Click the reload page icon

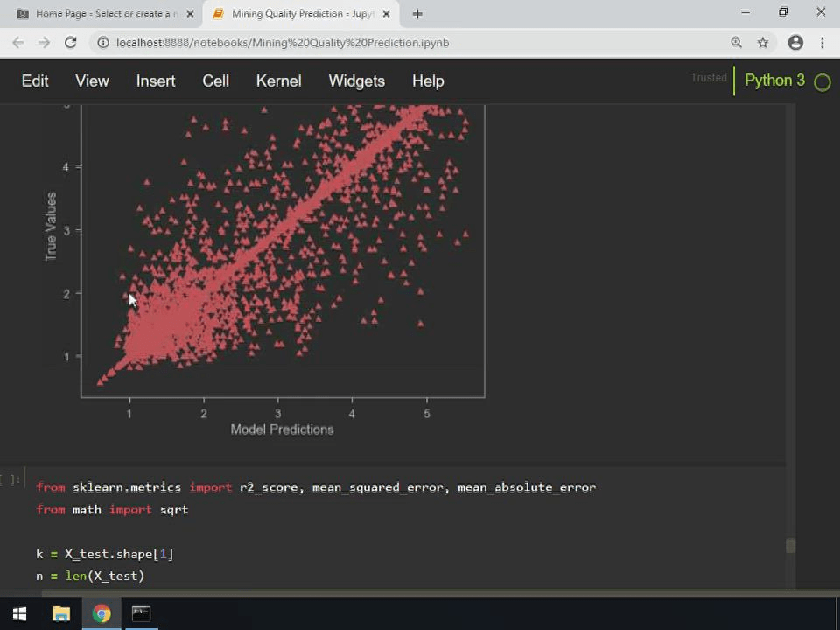click(x=70, y=42)
